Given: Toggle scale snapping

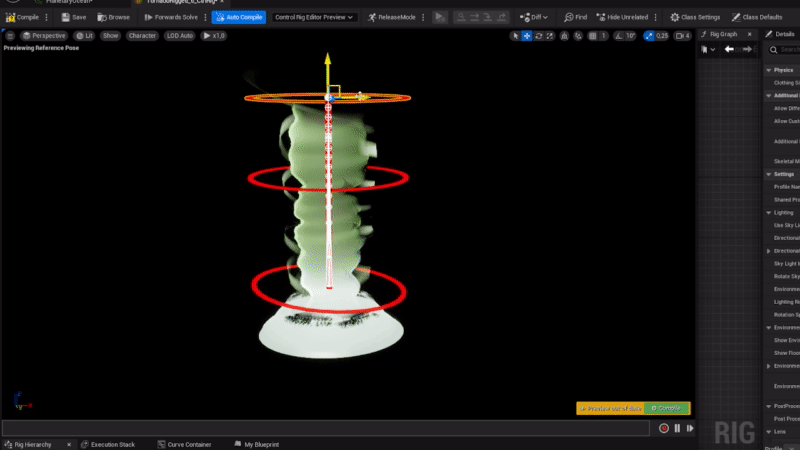Looking at the screenshot, I should [648, 36].
